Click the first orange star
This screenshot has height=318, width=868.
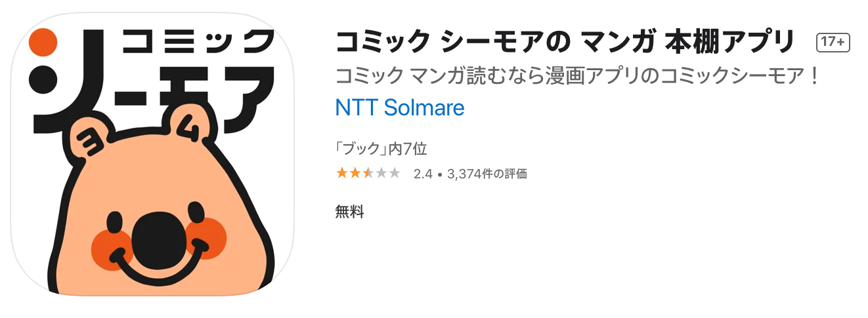click(341, 174)
